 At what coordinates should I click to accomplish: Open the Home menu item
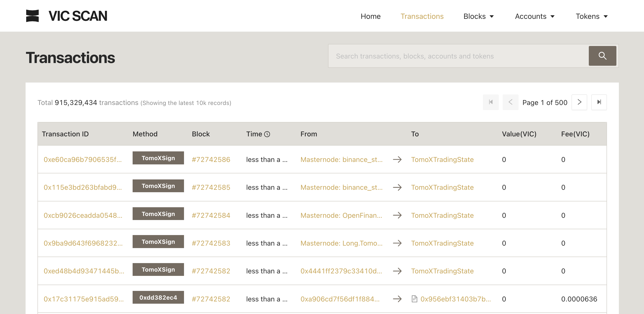(370, 16)
